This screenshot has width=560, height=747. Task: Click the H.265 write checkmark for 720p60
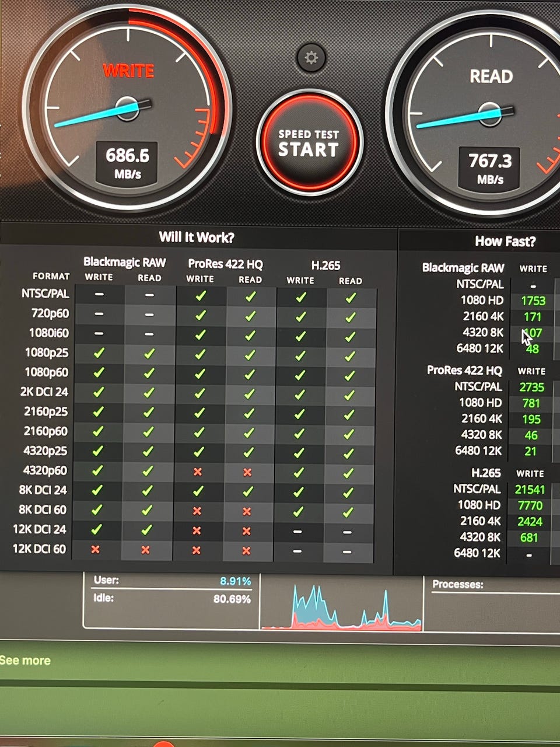tap(300, 317)
